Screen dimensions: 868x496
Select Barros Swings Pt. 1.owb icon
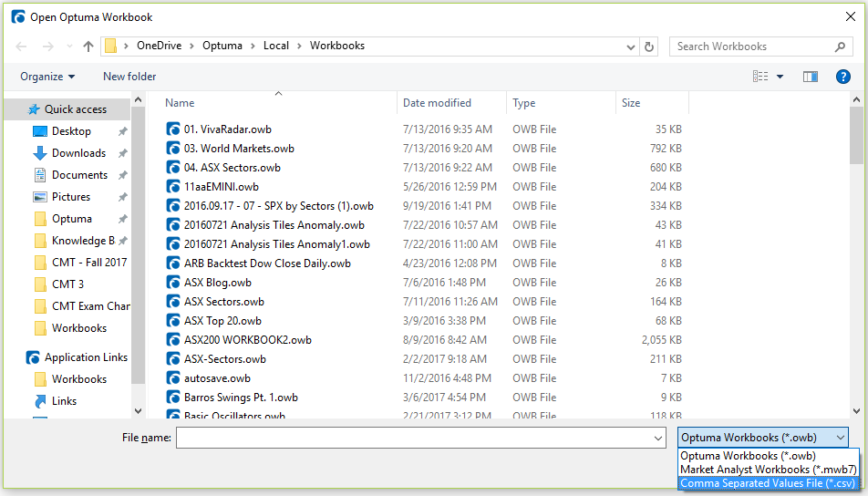173,398
